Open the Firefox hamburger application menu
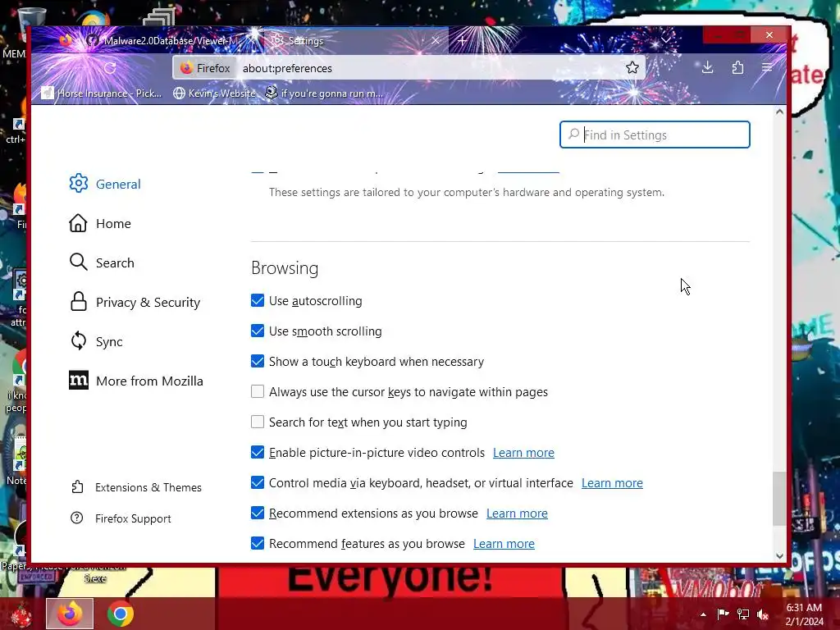Screen dimensions: 840x630 pyautogui.click(x=767, y=67)
